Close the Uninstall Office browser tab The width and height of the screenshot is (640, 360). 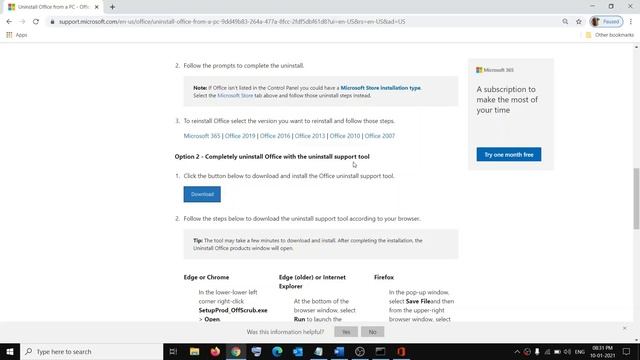(x=97, y=7)
